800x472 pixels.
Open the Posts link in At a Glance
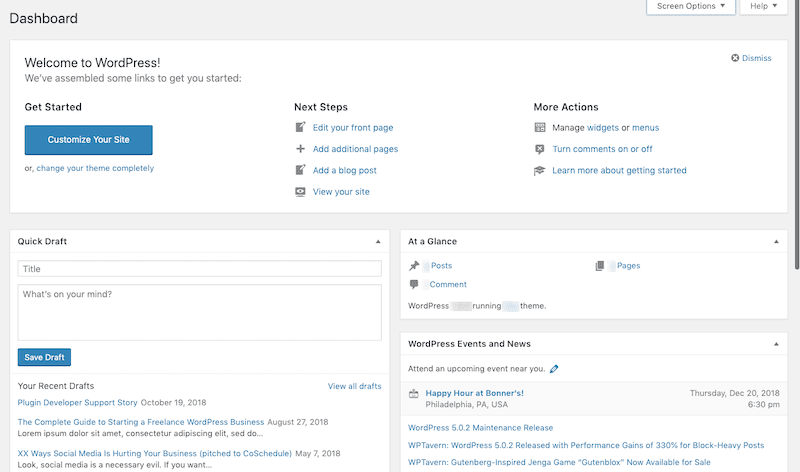point(441,266)
